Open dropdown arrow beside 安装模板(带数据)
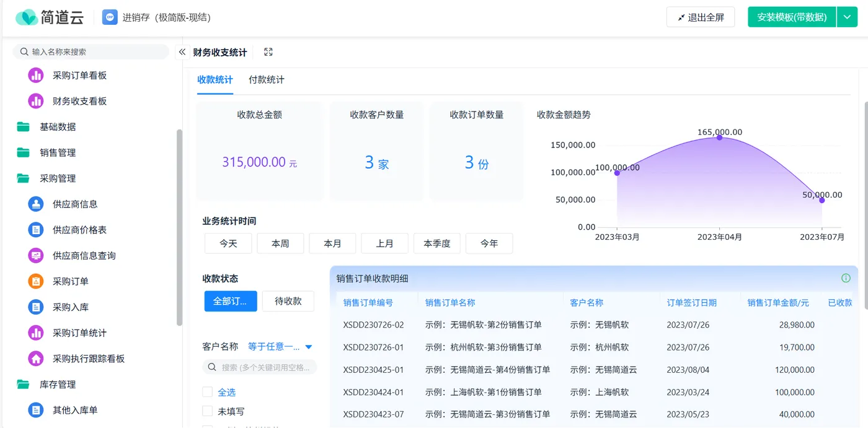The image size is (868, 428). [x=847, y=17]
